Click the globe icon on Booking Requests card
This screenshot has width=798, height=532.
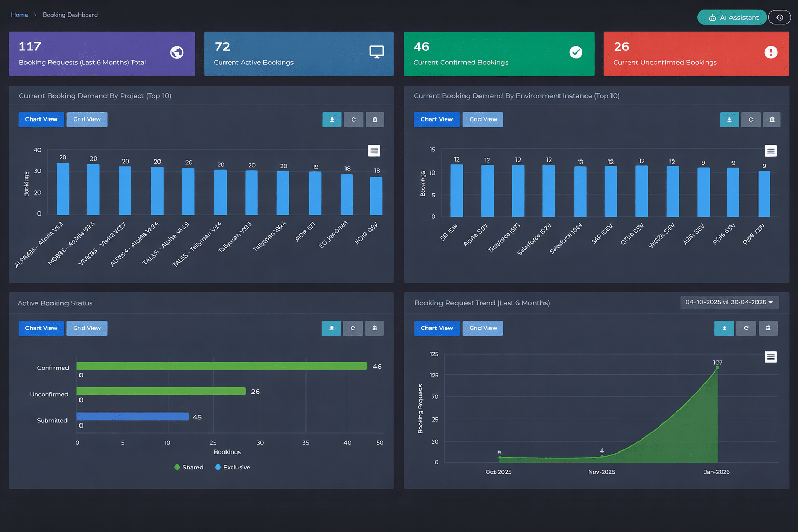click(x=177, y=52)
